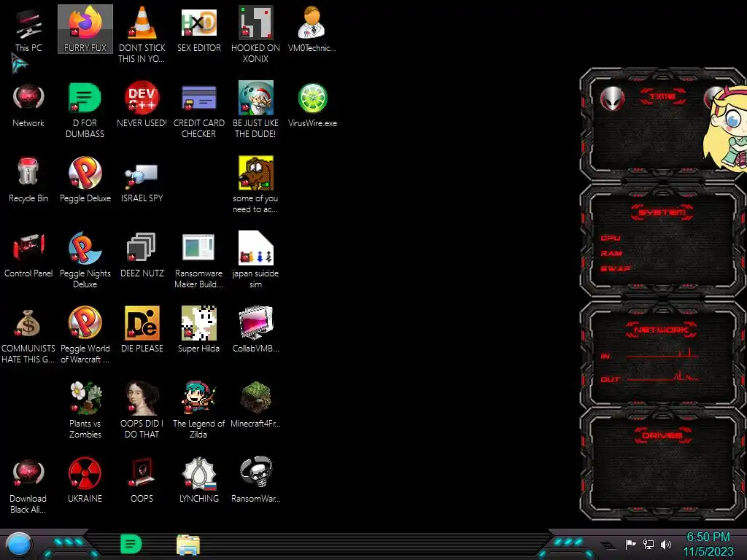Open the Minecraft4Fr grass block shortcut

point(255,405)
